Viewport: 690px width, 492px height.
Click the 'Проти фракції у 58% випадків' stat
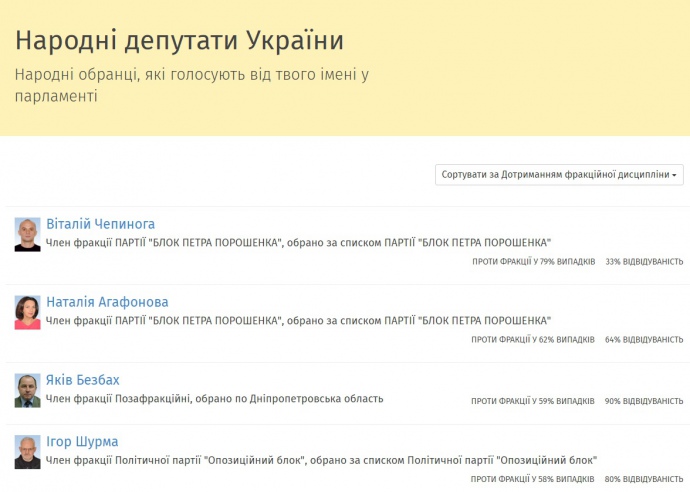pos(533,480)
